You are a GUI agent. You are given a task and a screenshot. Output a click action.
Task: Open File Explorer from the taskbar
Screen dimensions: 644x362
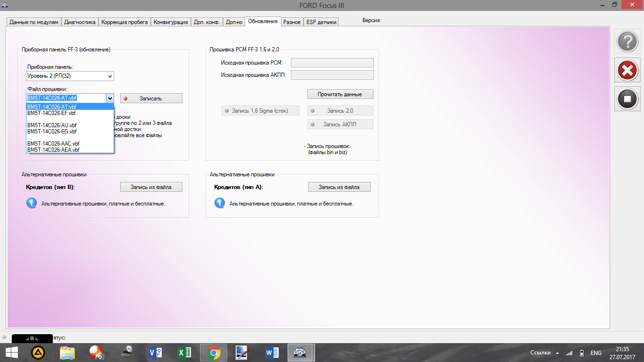[67, 353]
